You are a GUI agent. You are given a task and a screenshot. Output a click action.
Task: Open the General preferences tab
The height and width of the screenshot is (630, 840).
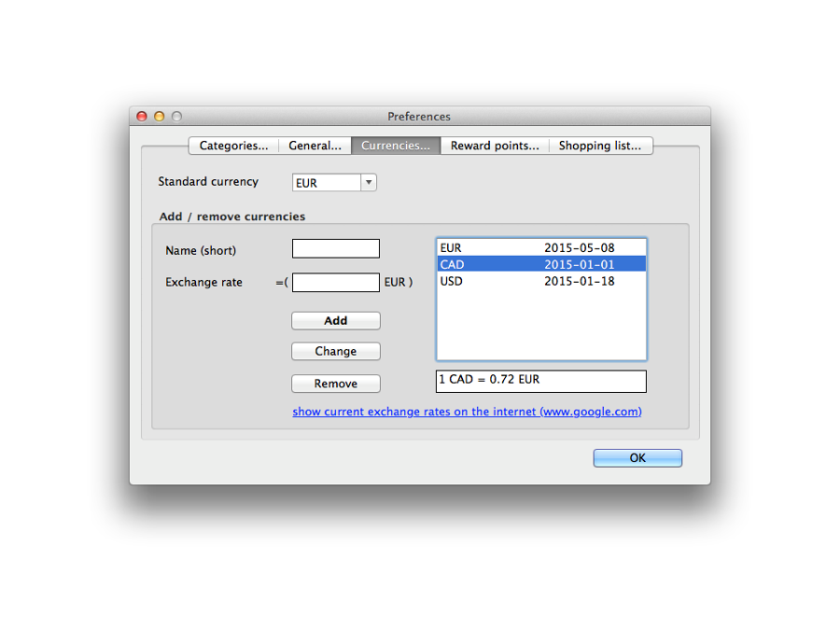(315, 146)
